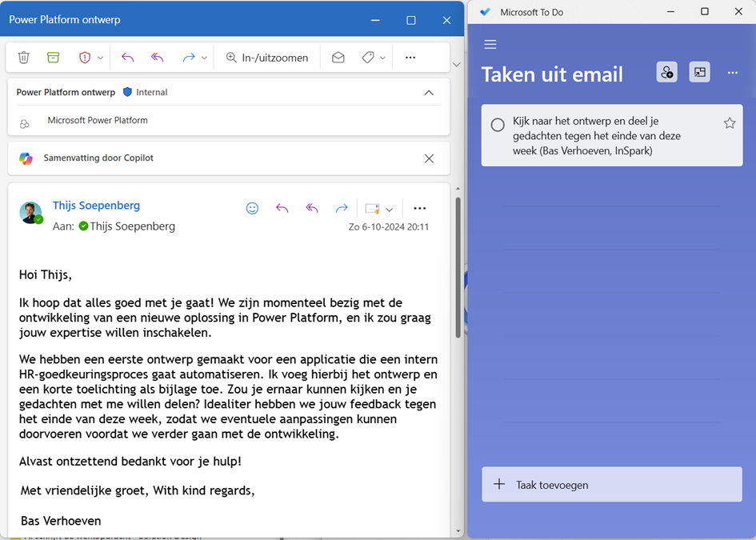Viewport: 756px width, 540px height.
Task: Open dropdown next to the report shield icon
Action: (x=100, y=58)
